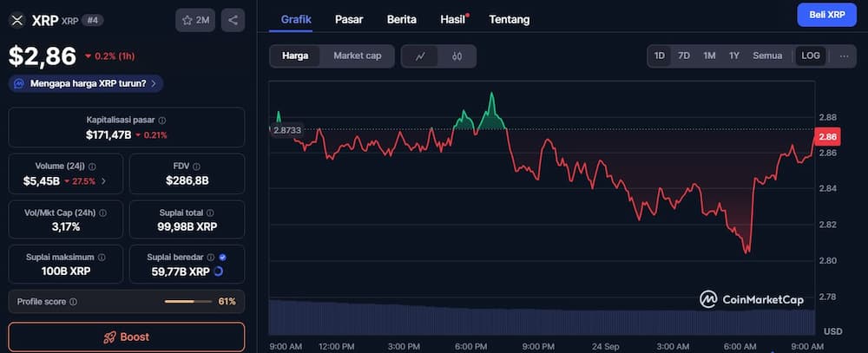Click the 99,98B XRP total supply value
868x353 pixels.
click(187, 227)
